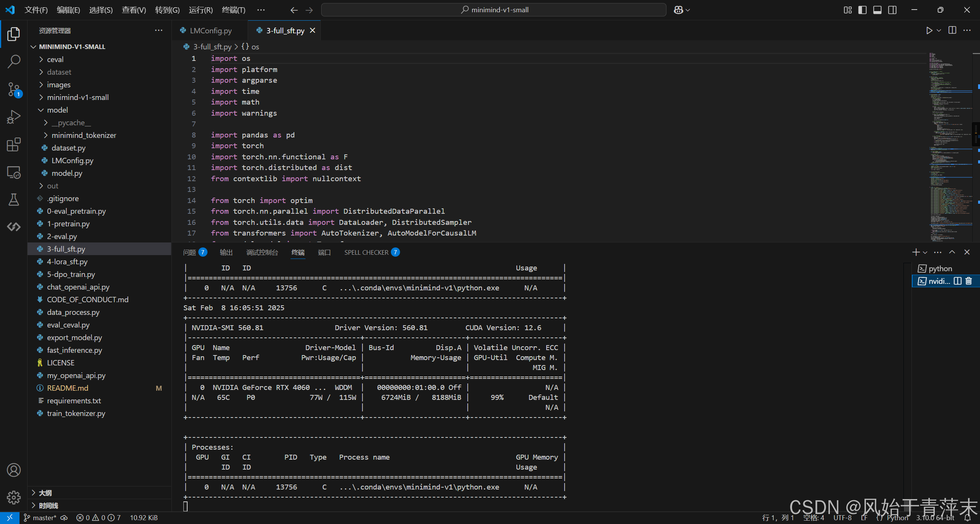Image resolution: width=980 pixels, height=524 pixels.
Task: Synchronize changes icon in status bar
Action: point(64,518)
